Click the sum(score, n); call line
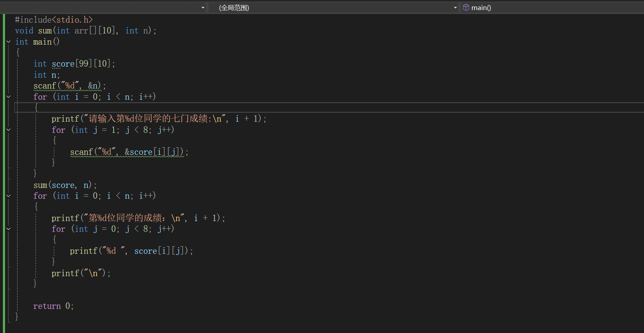The height and width of the screenshot is (333, 644). point(65,185)
